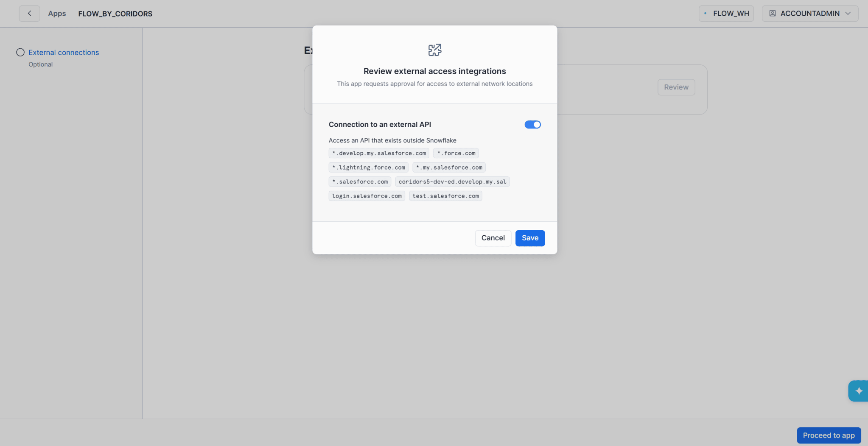The height and width of the screenshot is (446, 868).
Task: Expand the ACCOUNTADMIN role dropdown chevron
Action: click(x=848, y=14)
